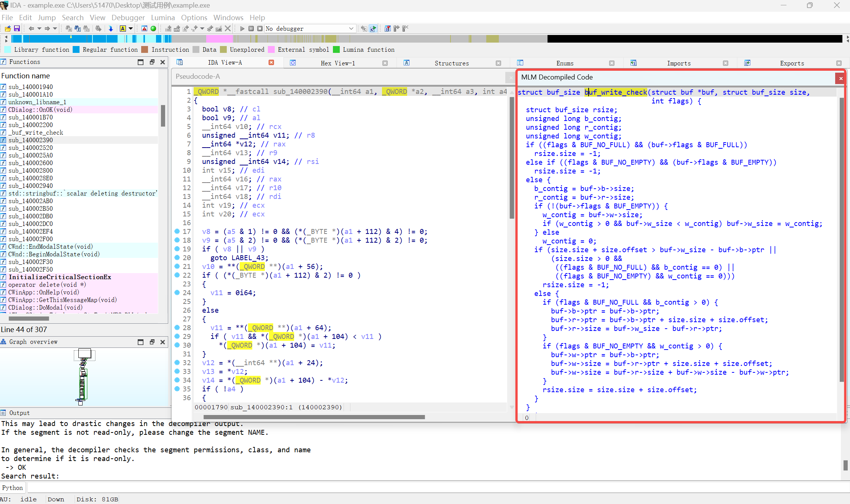850x504 pixels.
Task: Click the Python command input field
Action: point(438,488)
